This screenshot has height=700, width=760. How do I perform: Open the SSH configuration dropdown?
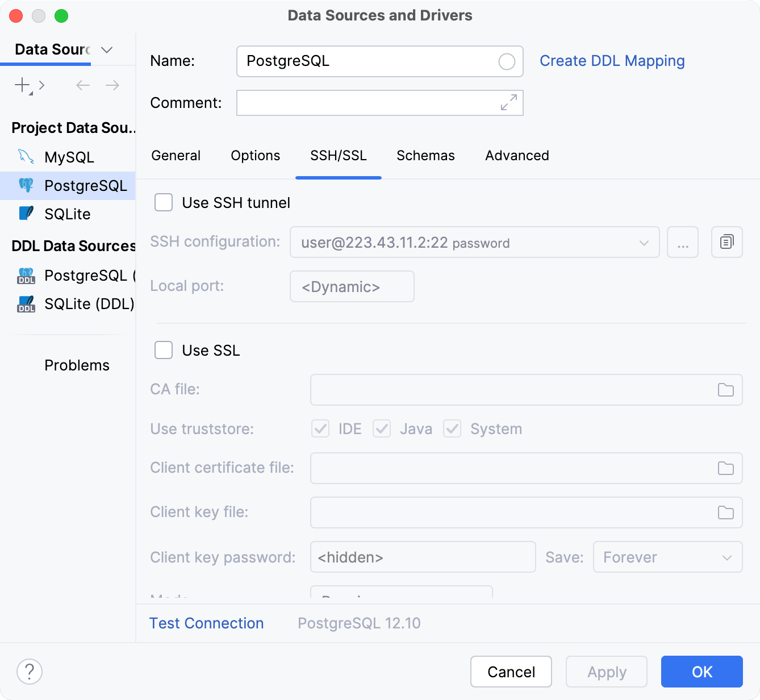pos(643,242)
